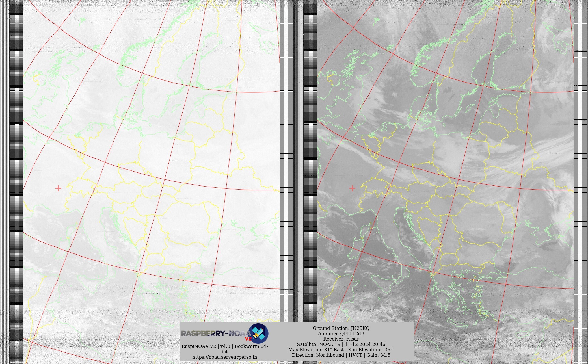Viewport: 588px width, 364px height.
Task: Click the RaspiNOAA V2 v4.0 version text
Action: 224,346
